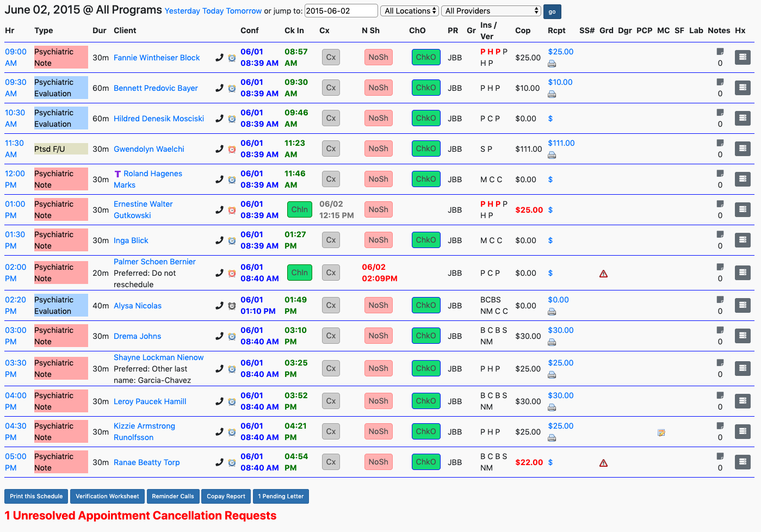Click phone icon for Ranae Beatty Torp
The width and height of the screenshot is (761, 532).
(x=219, y=462)
